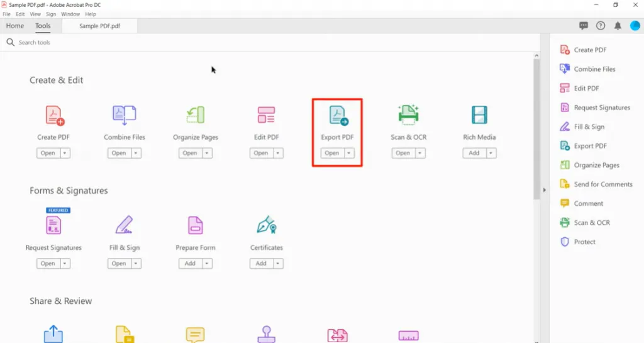
Task: Click the Combine Files tool icon in the grid
Action: pyautogui.click(x=125, y=115)
